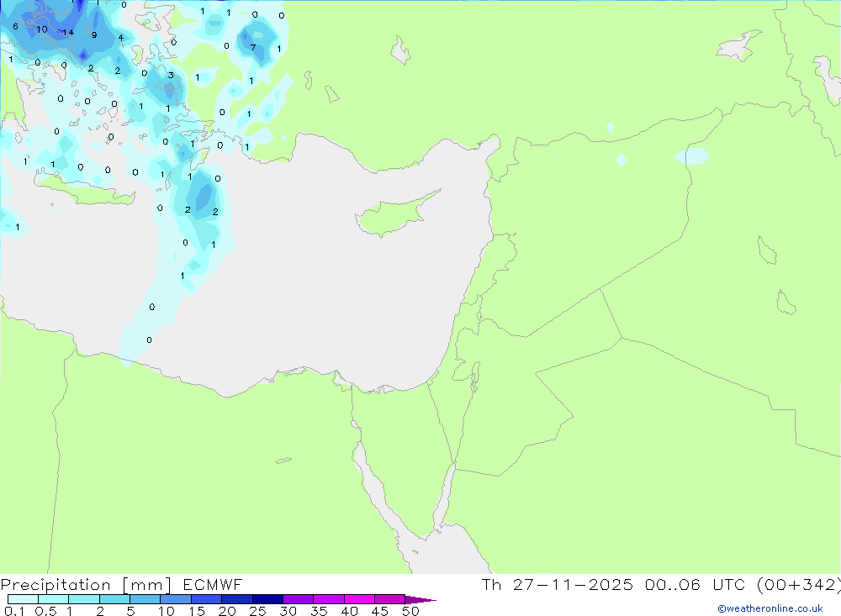Image resolution: width=841 pixels, height=616 pixels.
Task: Select the 25–30 mm legend swatch
Action: click(267, 599)
